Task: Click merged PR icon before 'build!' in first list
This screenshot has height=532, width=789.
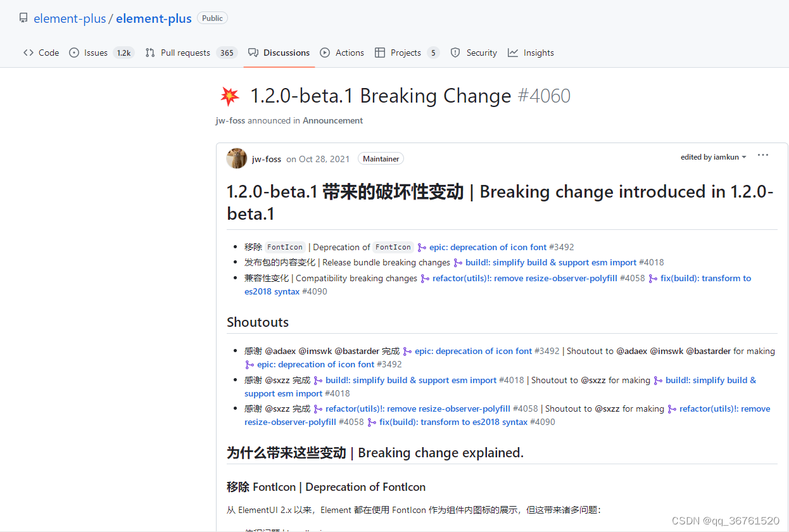Action: [458, 262]
